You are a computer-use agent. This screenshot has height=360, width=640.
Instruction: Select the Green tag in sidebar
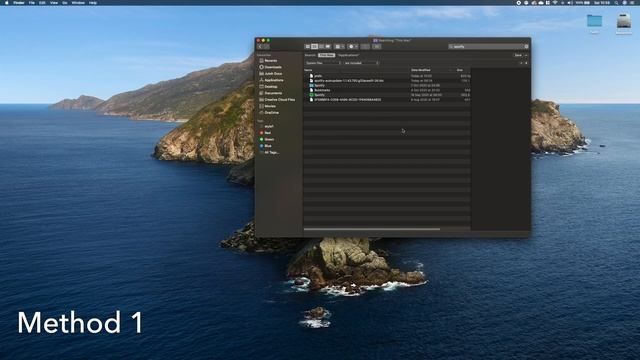click(267, 140)
